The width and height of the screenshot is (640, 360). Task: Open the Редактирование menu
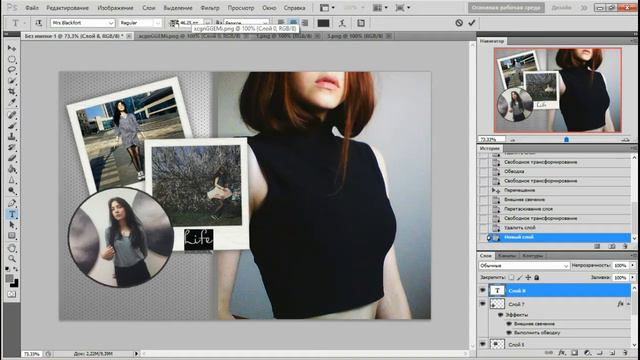coord(67,8)
